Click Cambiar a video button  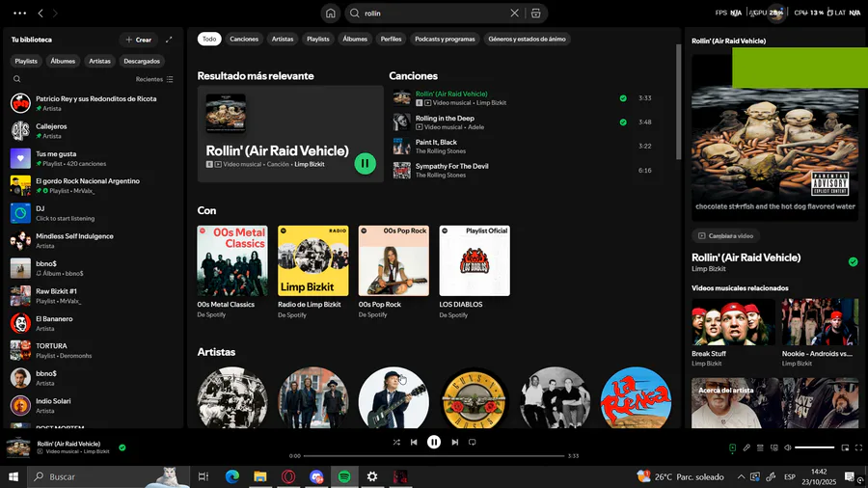pyautogui.click(x=725, y=235)
